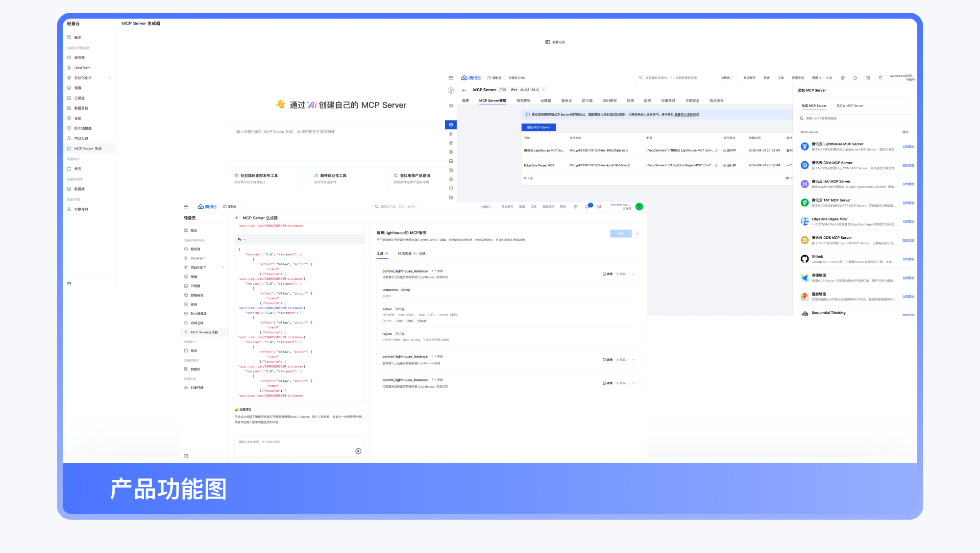
Task: Click the resource search box in the management header
Action: tap(685, 78)
